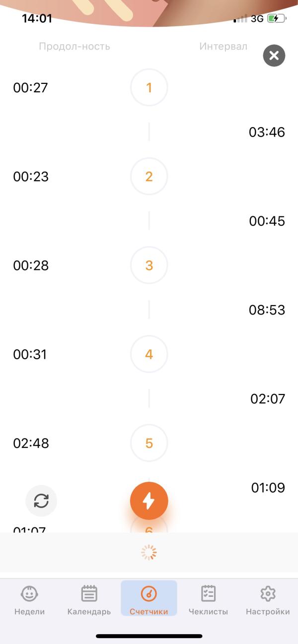
Task: Tap the orange lightning bolt contraction button
Action: click(x=149, y=501)
